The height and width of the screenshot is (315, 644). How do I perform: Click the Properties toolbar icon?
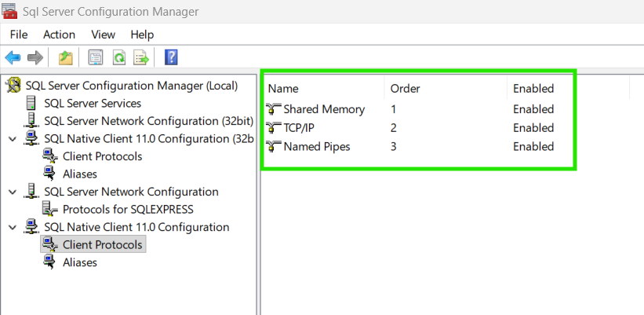95,57
